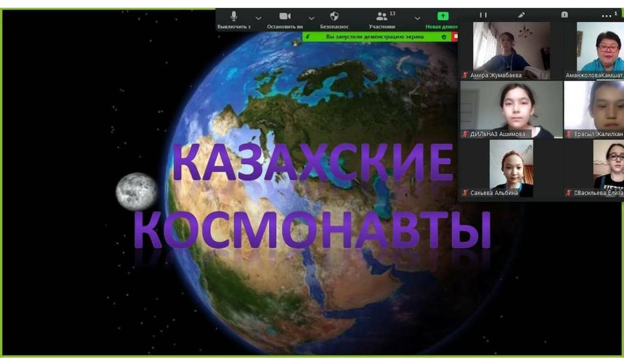624x364 pixels.
Task: Open audio options arrow beside microphone
Action: tap(259, 18)
